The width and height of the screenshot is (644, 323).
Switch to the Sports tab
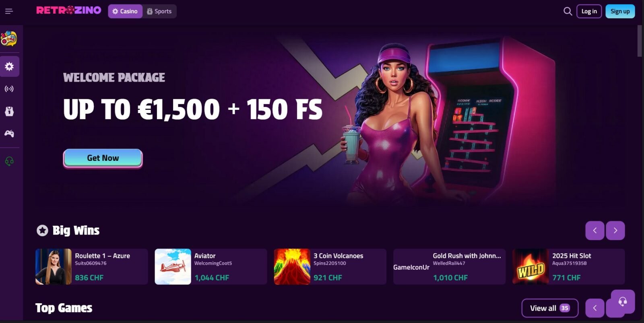pyautogui.click(x=159, y=11)
